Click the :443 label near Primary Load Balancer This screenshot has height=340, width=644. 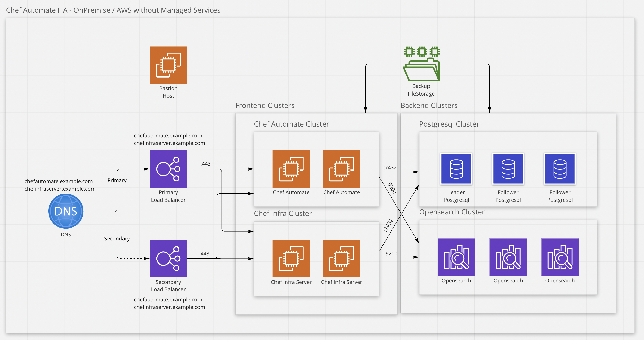click(x=205, y=164)
